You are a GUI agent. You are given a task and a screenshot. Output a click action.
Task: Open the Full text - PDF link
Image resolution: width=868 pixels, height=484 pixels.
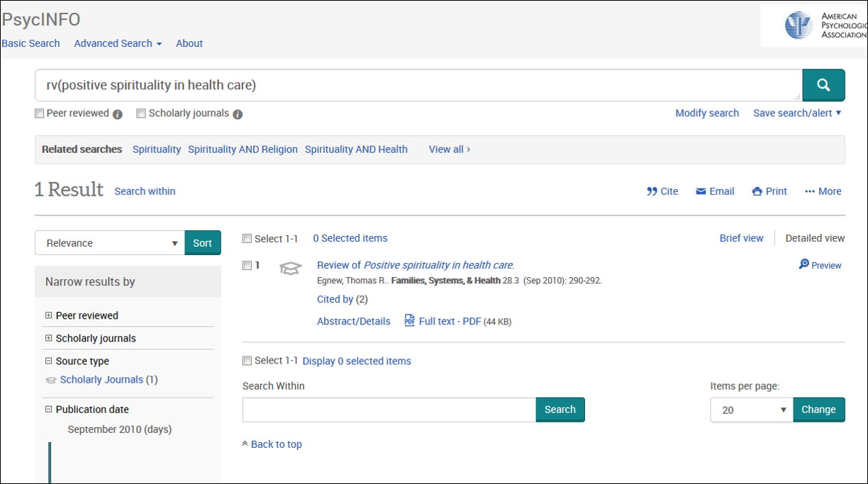450,321
